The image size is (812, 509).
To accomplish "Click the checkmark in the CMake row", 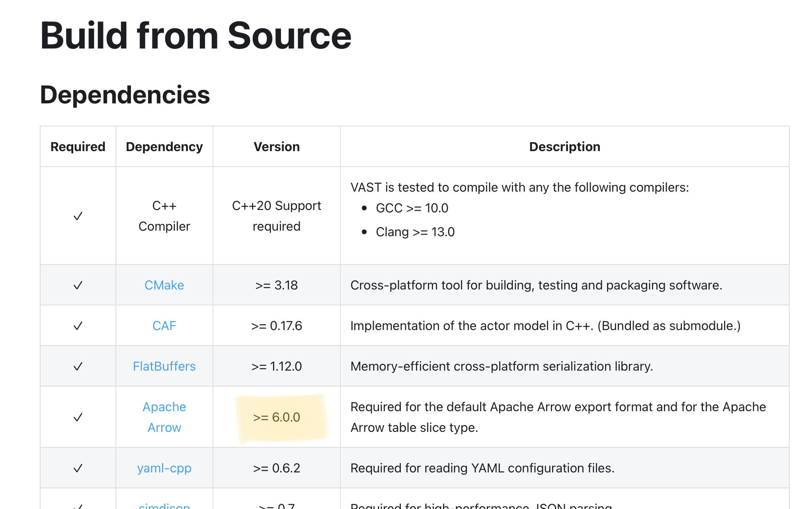I will coord(78,285).
